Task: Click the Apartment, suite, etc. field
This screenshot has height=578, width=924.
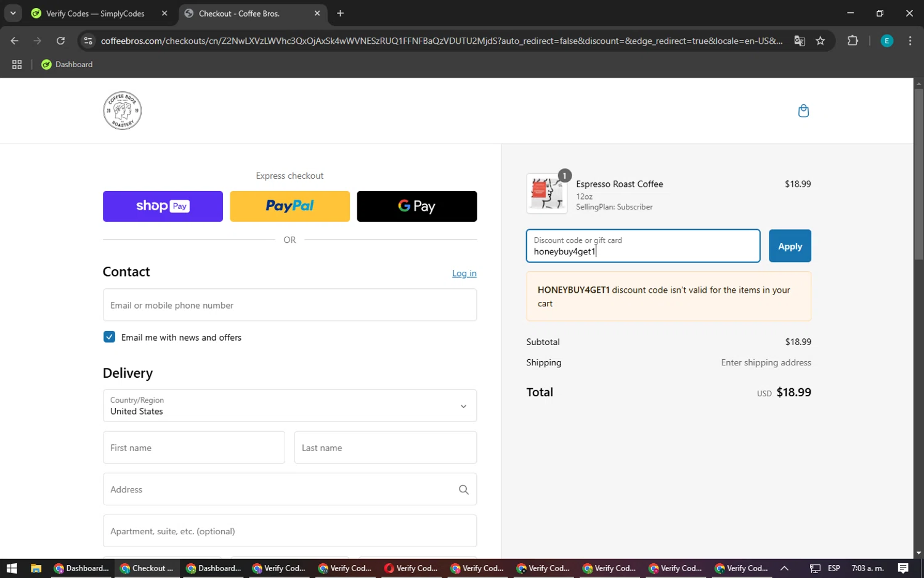Action: click(290, 531)
